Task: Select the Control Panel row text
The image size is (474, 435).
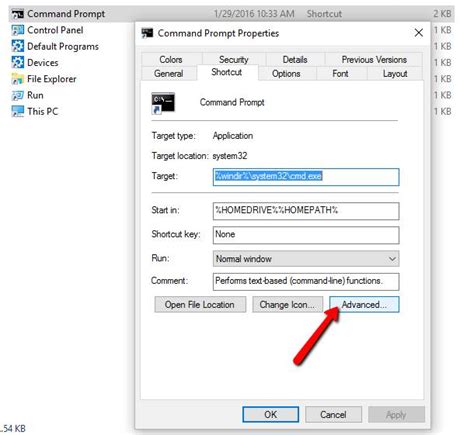Action: 55,30
